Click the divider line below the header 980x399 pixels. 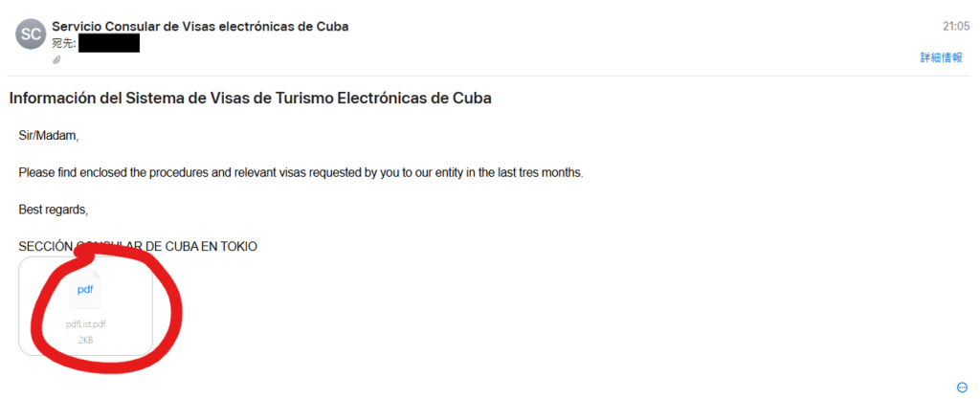pyautogui.click(x=490, y=76)
